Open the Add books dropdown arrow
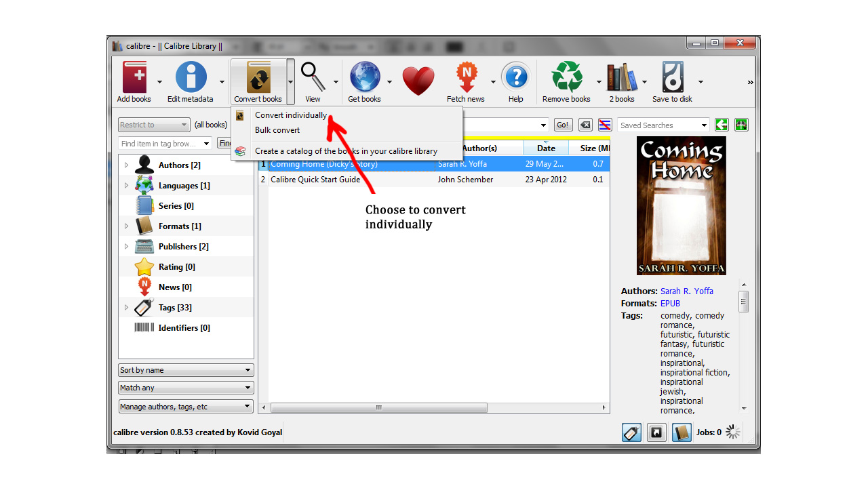The width and height of the screenshot is (868, 488). coord(159,82)
